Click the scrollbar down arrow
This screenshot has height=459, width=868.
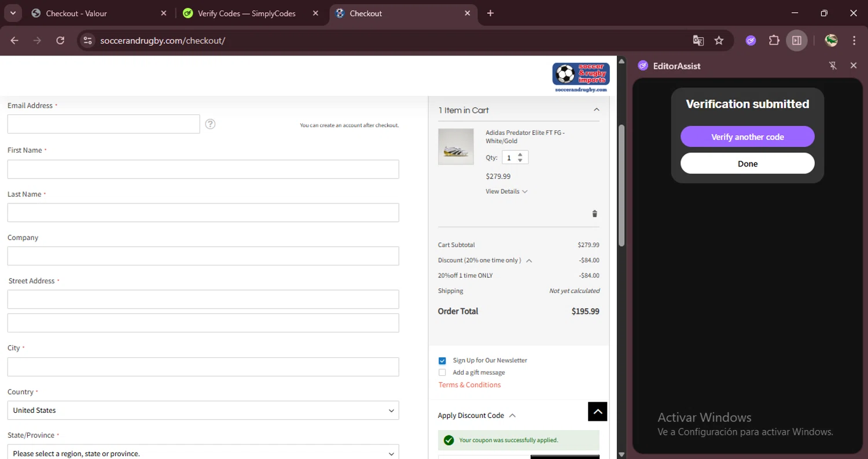pos(621,454)
